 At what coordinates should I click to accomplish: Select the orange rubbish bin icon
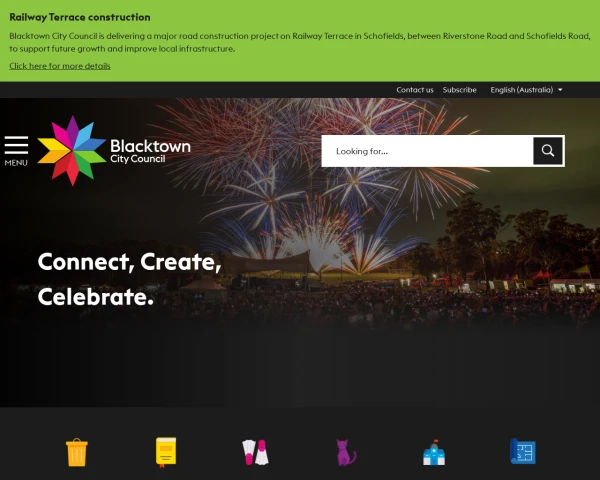77,452
